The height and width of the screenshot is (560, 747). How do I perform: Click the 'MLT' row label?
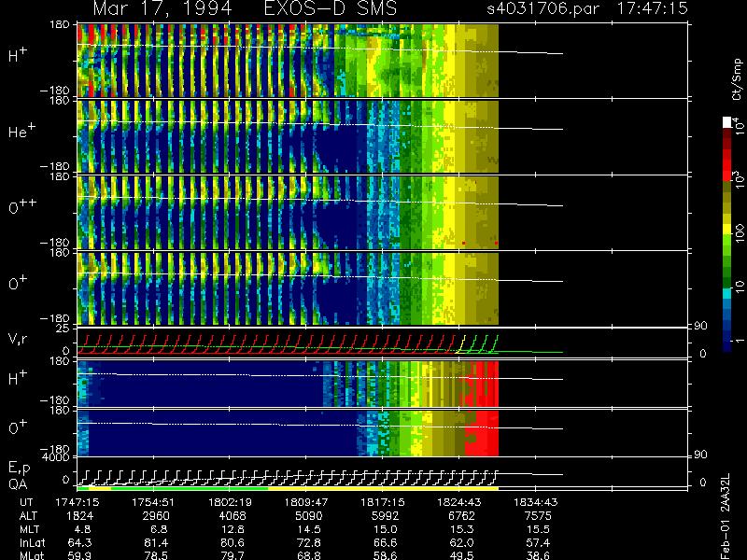(x=29, y=529)
